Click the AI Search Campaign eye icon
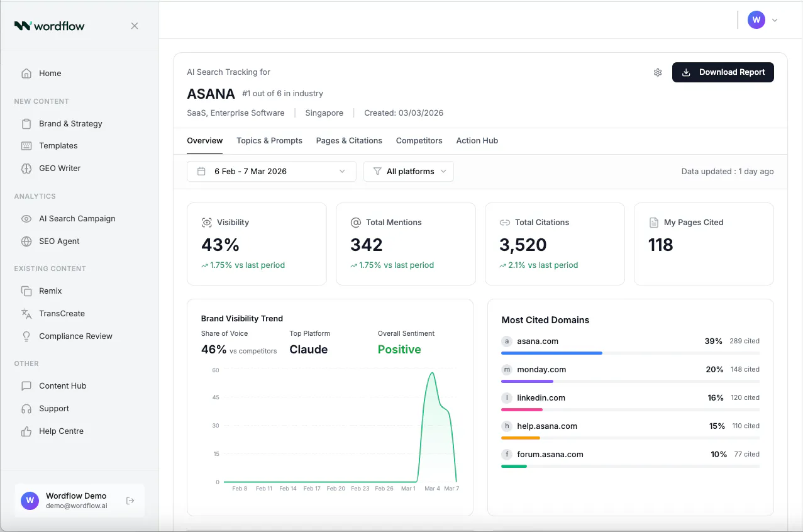Screen dimensions: 803x532 point(26,218)
